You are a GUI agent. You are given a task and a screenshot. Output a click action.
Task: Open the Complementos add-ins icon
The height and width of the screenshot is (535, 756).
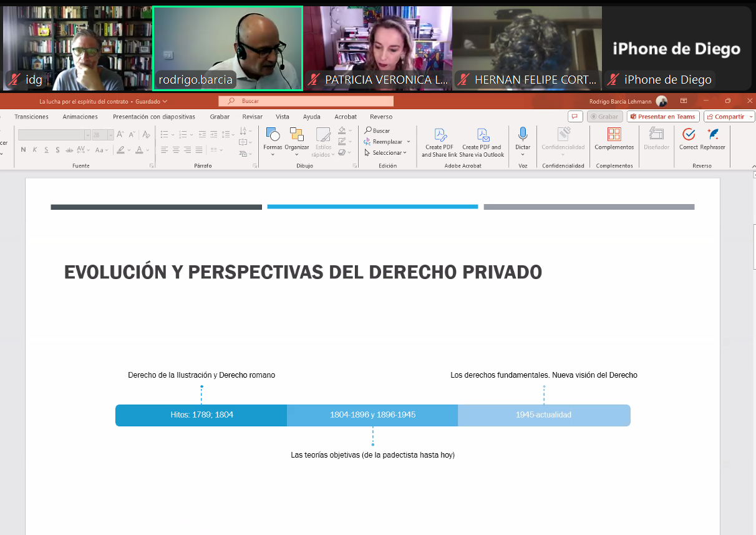point(614,135)
